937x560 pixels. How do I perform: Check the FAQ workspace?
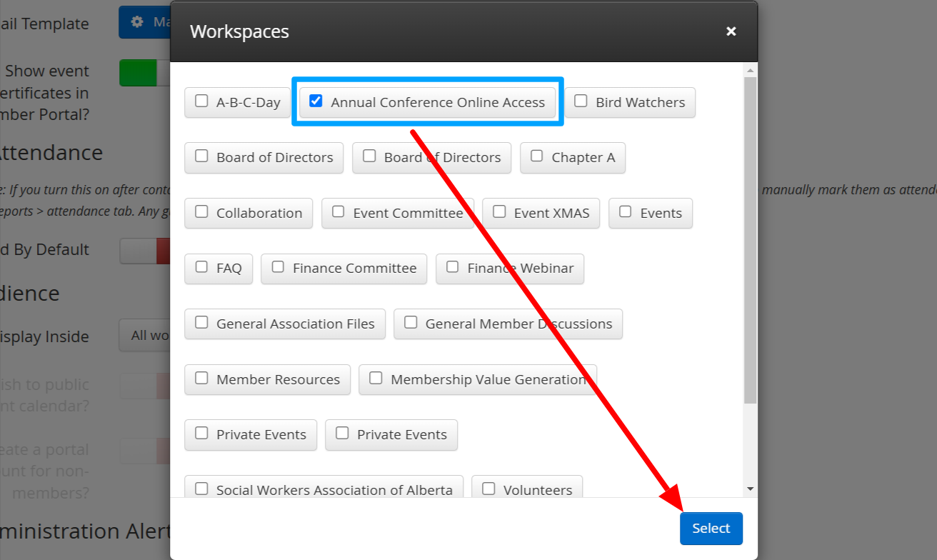click(202, 267)
